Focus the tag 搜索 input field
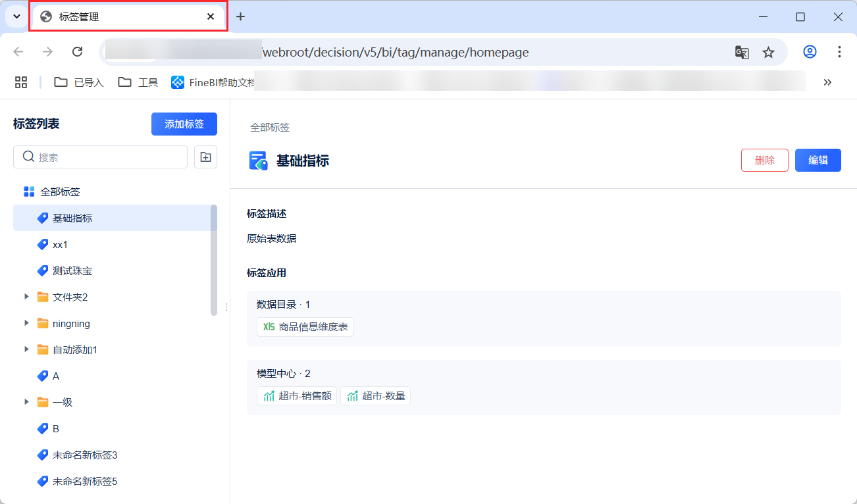 pyautogui.click(x=100, y=157)
